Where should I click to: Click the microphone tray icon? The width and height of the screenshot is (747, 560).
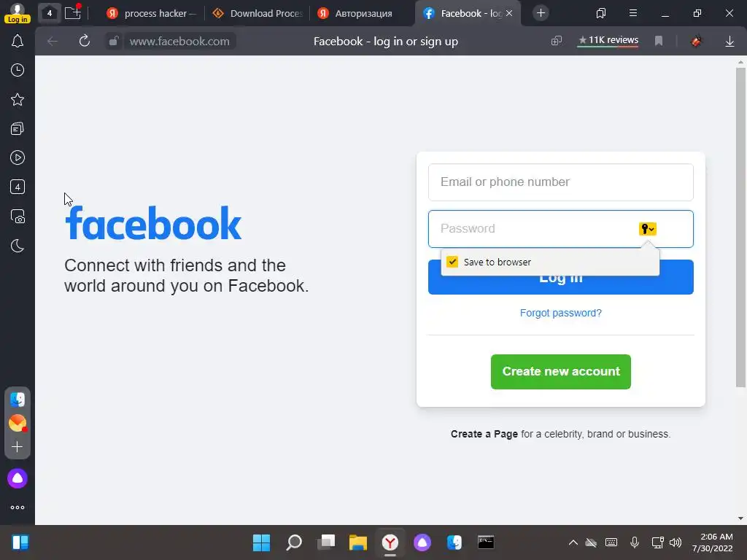634,542
